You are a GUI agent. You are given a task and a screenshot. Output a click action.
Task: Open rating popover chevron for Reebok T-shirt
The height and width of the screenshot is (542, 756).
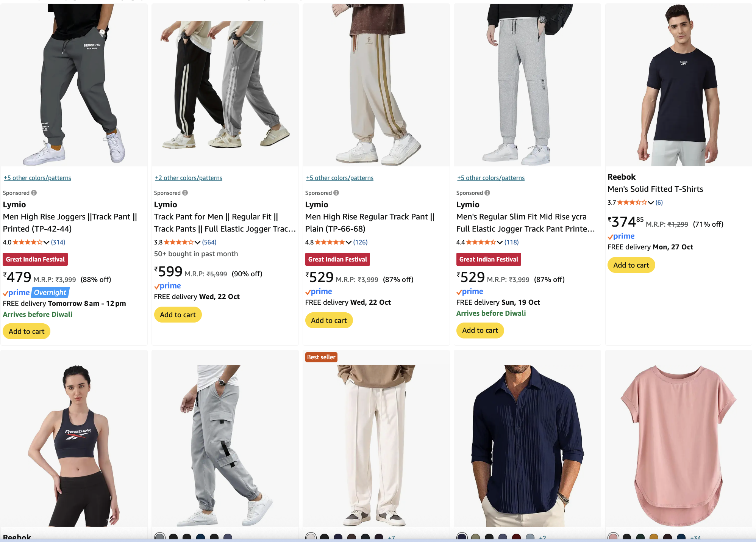651,202
